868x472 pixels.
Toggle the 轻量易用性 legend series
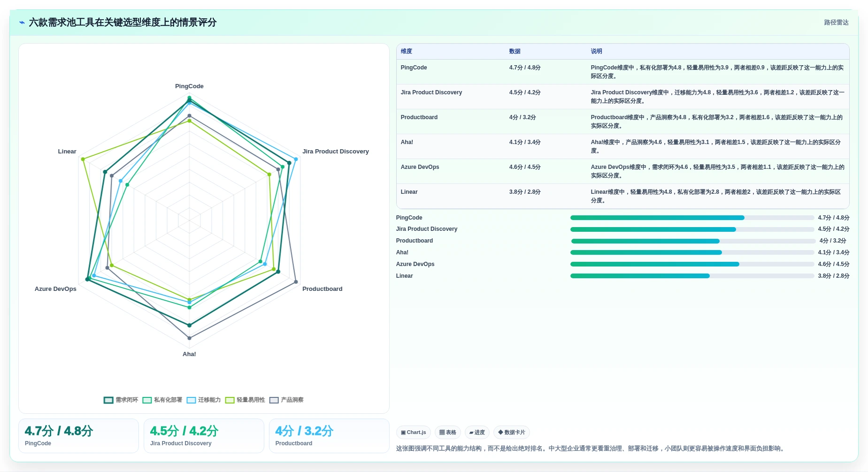point(245,400)
